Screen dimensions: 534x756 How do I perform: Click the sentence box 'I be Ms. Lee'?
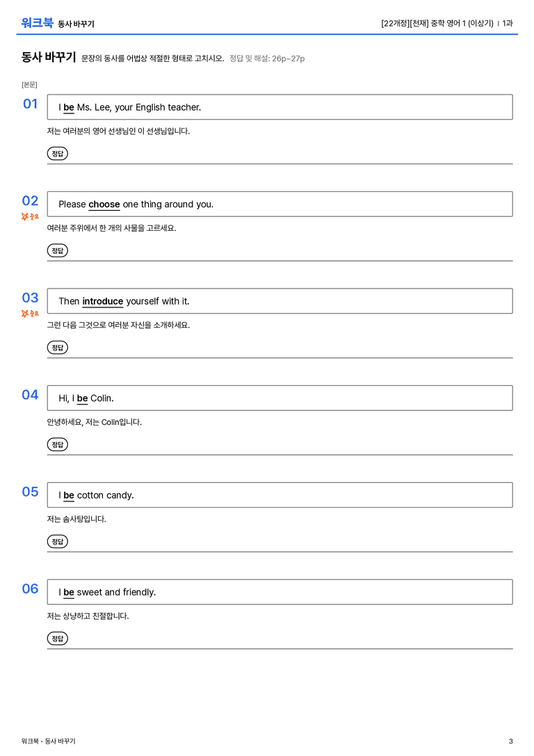point(280,107)
